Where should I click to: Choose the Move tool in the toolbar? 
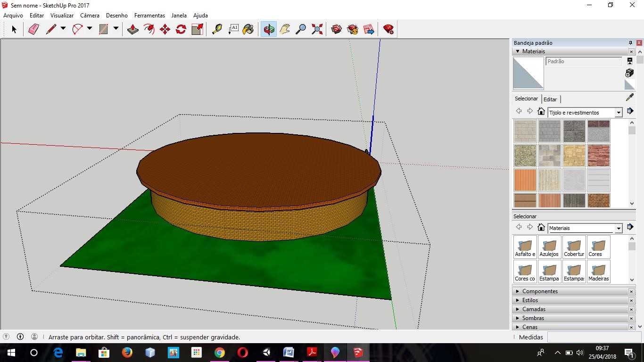pyautogui.click(x=165, y=29)
